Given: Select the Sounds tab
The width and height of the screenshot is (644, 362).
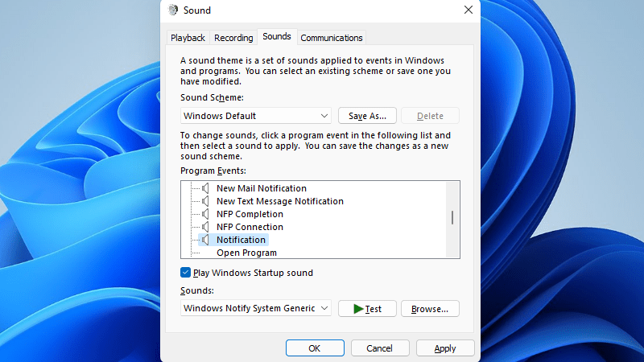Looking at the screenshot, I should pos(277,36).
